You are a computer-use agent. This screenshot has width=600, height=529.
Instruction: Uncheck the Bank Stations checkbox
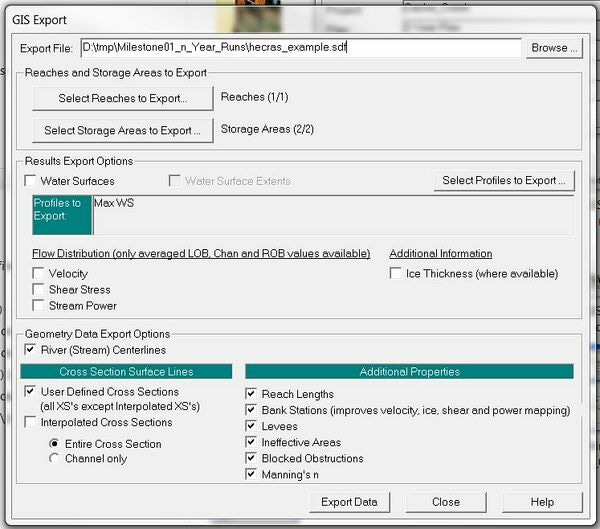251,410
